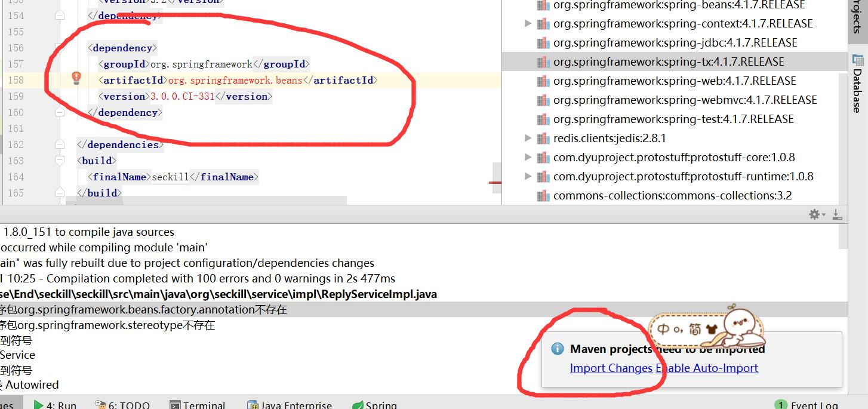
Task: Open the Run tool window tab
Action: point(54,405)
